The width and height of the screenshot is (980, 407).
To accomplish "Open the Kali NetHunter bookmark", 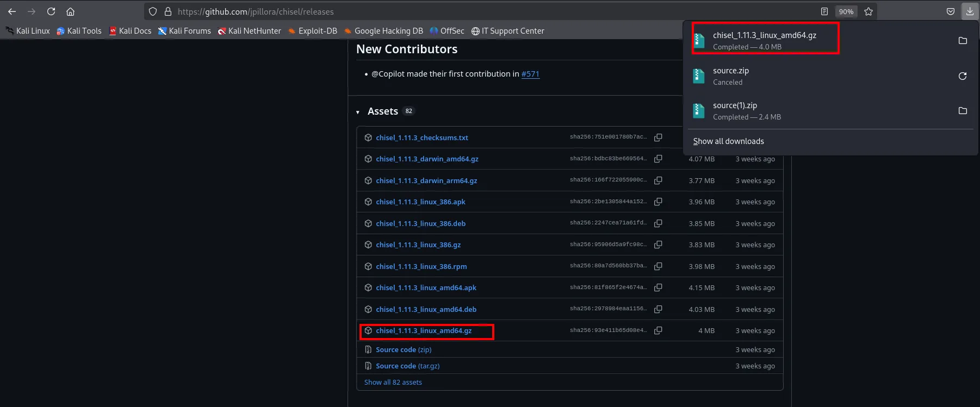I will (x=250, y=31).
